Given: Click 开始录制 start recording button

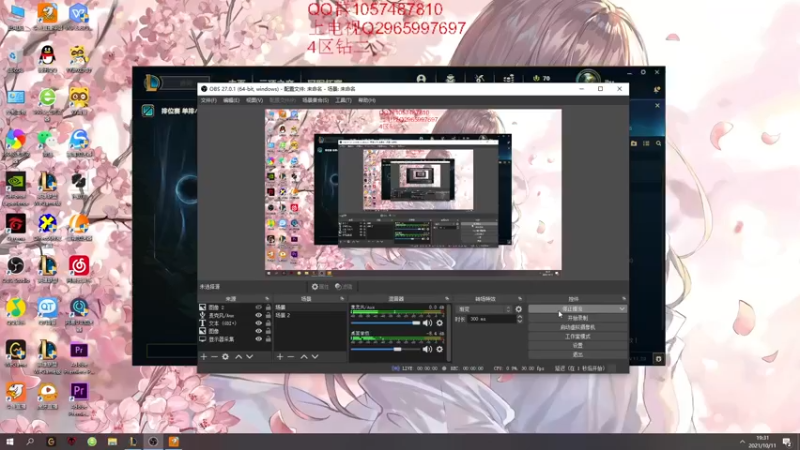Looking at the screenshot, I should click(x=578, y=318).
